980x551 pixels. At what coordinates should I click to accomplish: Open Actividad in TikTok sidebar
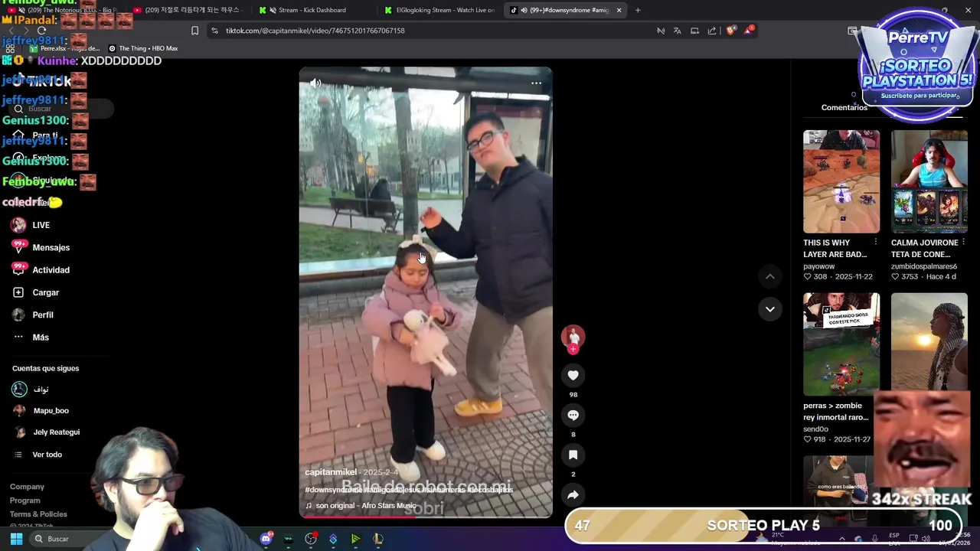click(41, 269)
